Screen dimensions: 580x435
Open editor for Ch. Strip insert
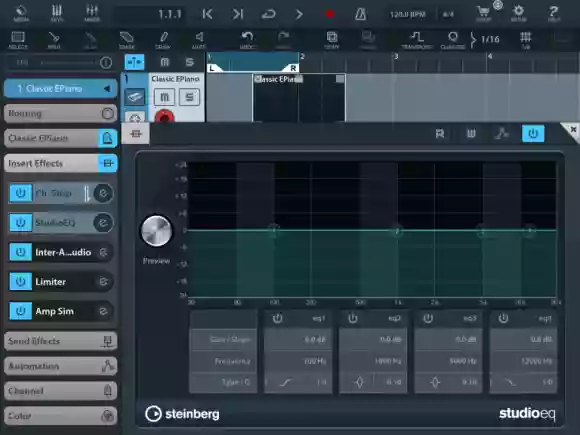[103, 193]
